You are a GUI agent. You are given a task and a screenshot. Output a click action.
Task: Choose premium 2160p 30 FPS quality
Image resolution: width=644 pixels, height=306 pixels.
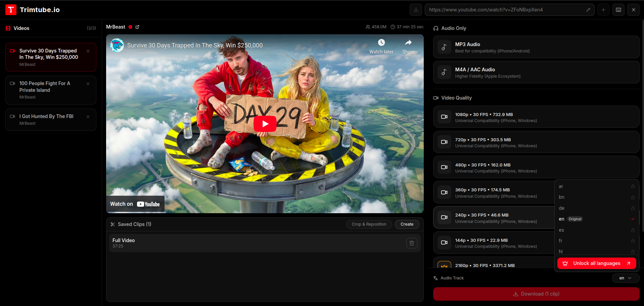click(494, 263)
